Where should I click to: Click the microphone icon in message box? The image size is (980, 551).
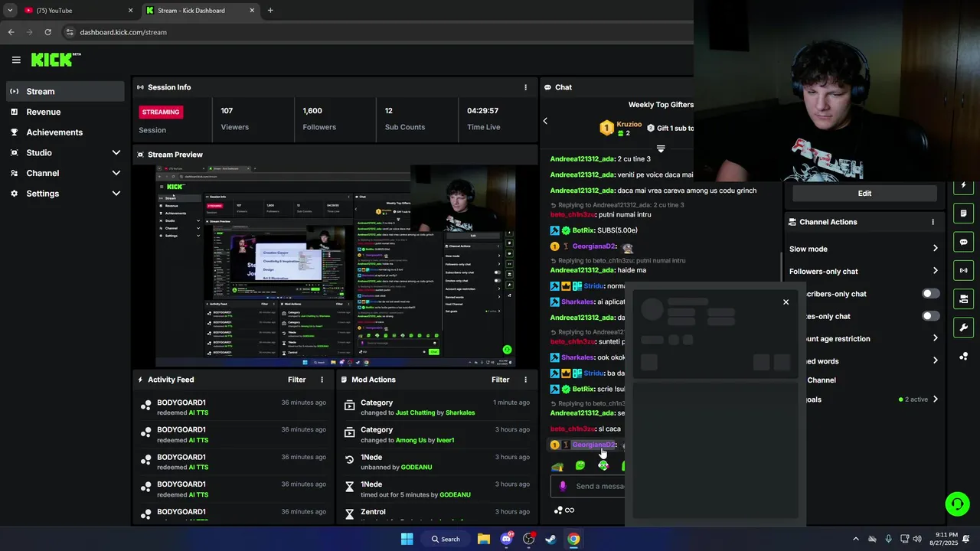coord(563,486)
